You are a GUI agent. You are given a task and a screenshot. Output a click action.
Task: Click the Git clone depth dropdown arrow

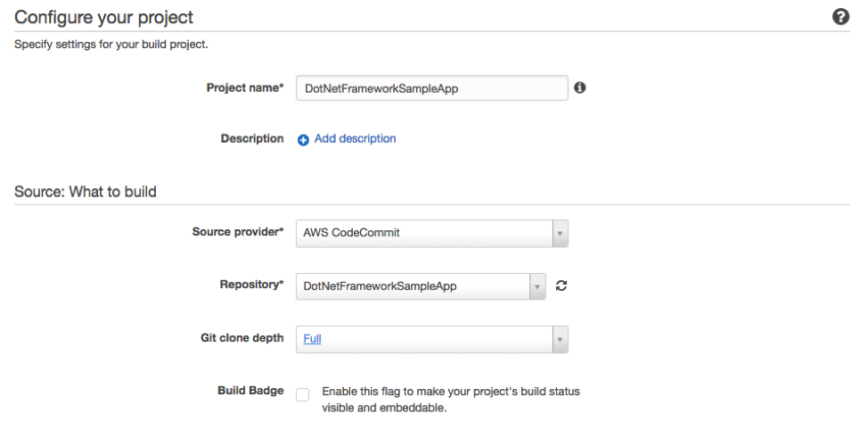[560, 339]
